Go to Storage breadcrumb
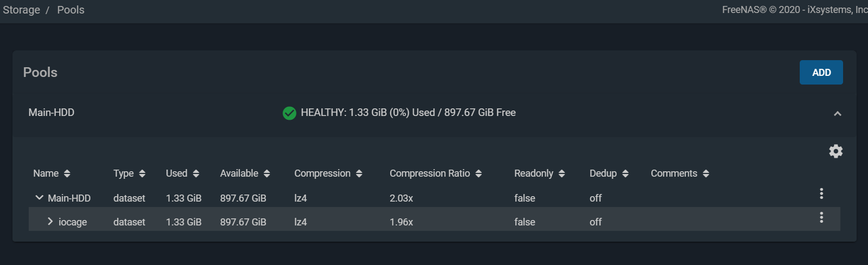This screenshot has height=265, width=868. point(21,10)
